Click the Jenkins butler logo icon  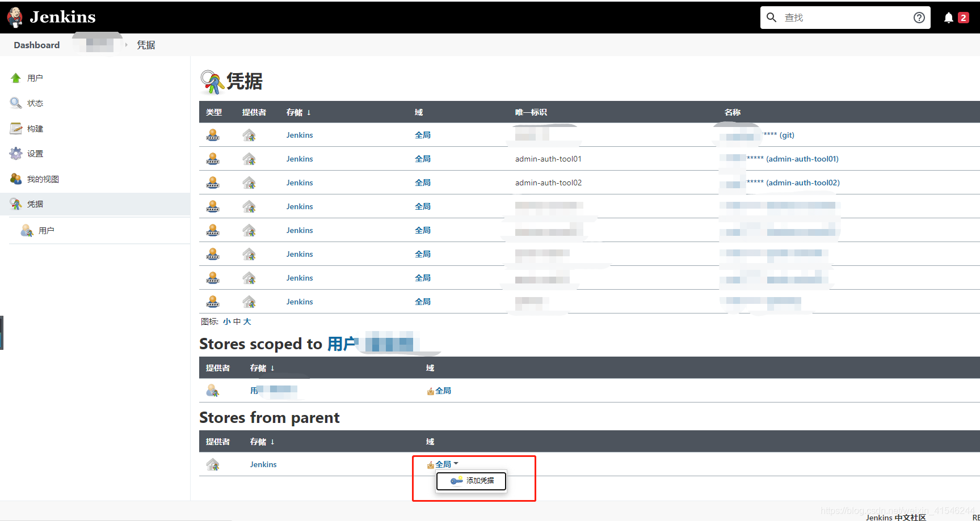tap(15, 17)
